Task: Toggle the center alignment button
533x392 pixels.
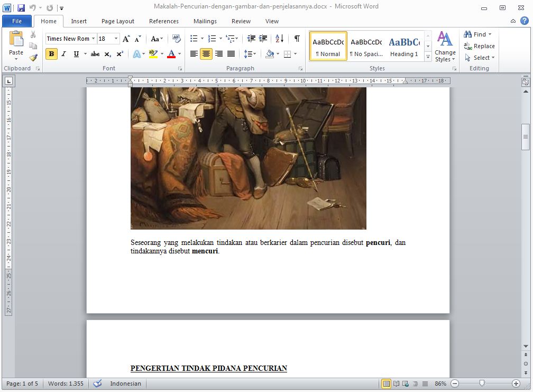Action: pos(206,54)
